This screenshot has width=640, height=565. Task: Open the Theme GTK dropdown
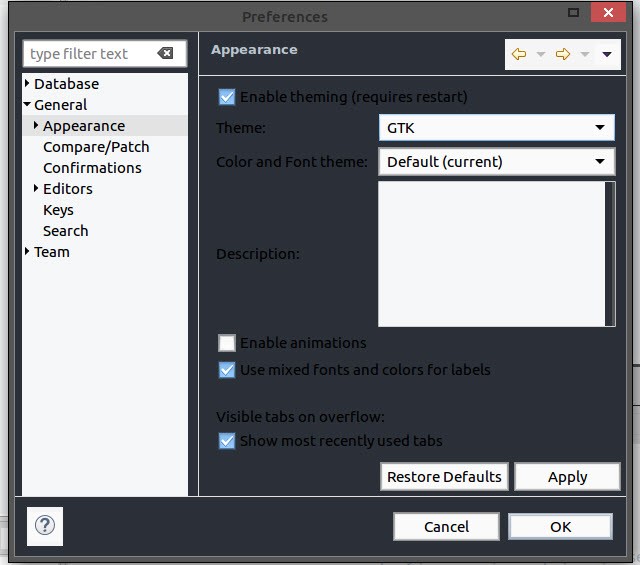click(x=497, y=128)
